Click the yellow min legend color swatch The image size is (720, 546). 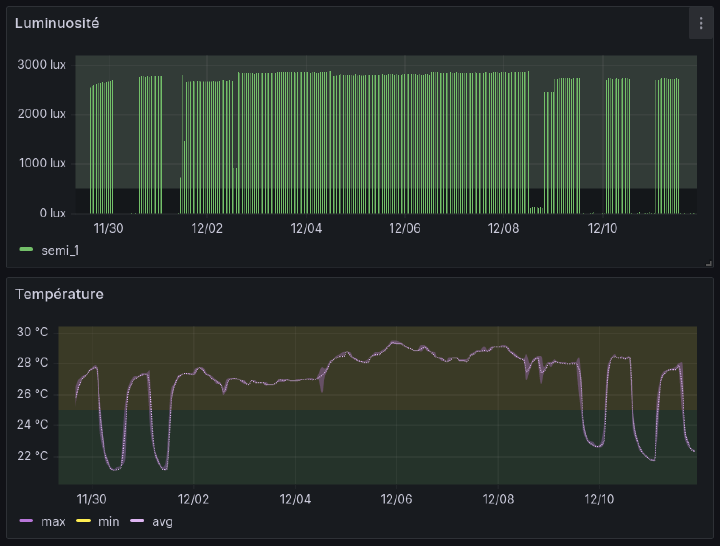click(x=83, y=521)
